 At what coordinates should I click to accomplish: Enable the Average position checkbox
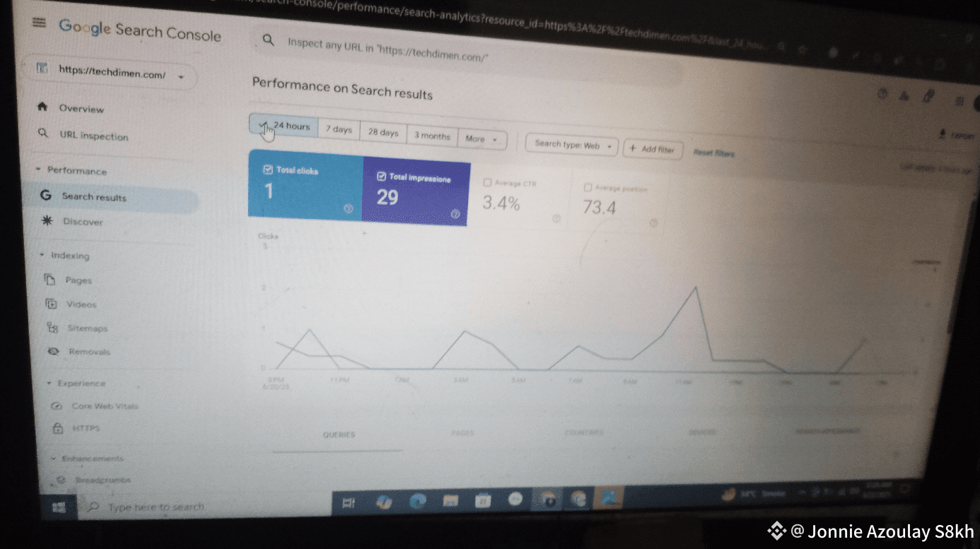(588, 188)
